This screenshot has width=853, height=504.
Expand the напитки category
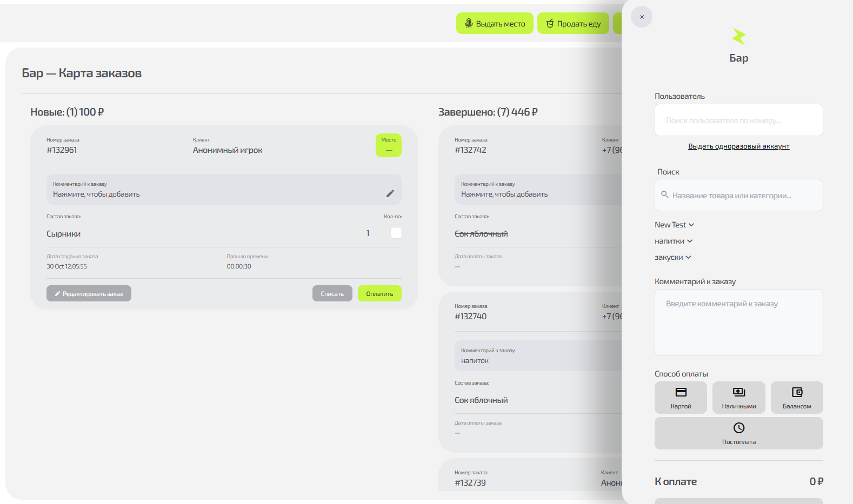(x=674, y=241)
